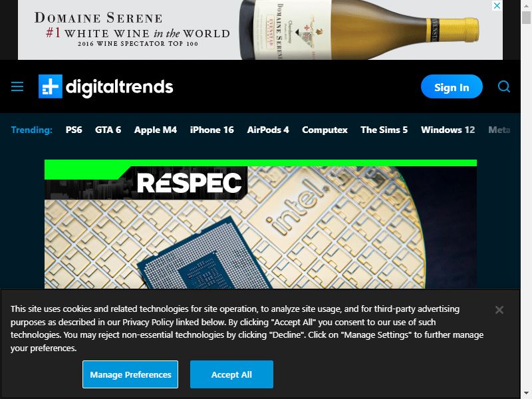Screen dimensions: 532x399
Task: Open the search magnifier icon
Action: pyautogui.click(x=504, y=86)
